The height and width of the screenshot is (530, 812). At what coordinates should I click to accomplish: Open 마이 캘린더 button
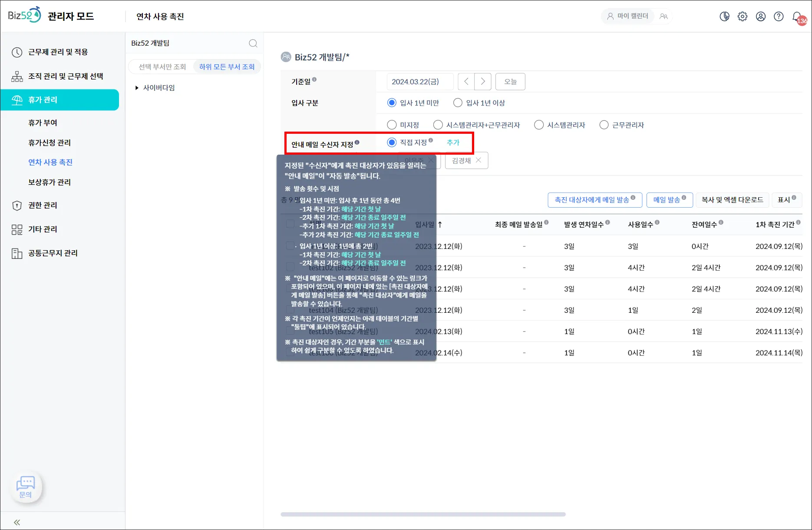point(628,16)
